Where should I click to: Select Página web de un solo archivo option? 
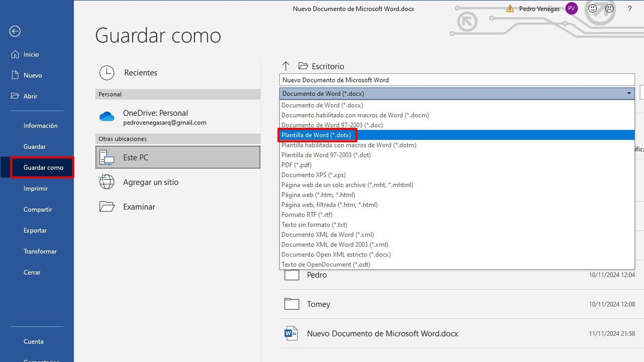[457, 185]
